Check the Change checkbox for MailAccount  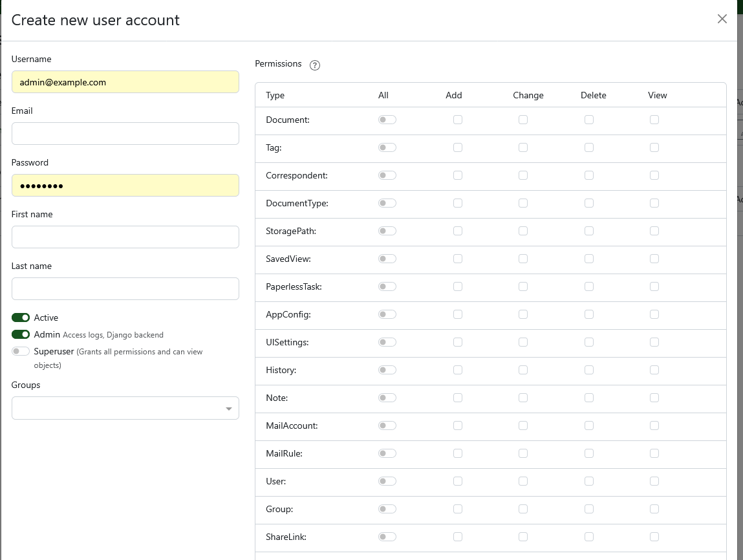tap(523, 425)
